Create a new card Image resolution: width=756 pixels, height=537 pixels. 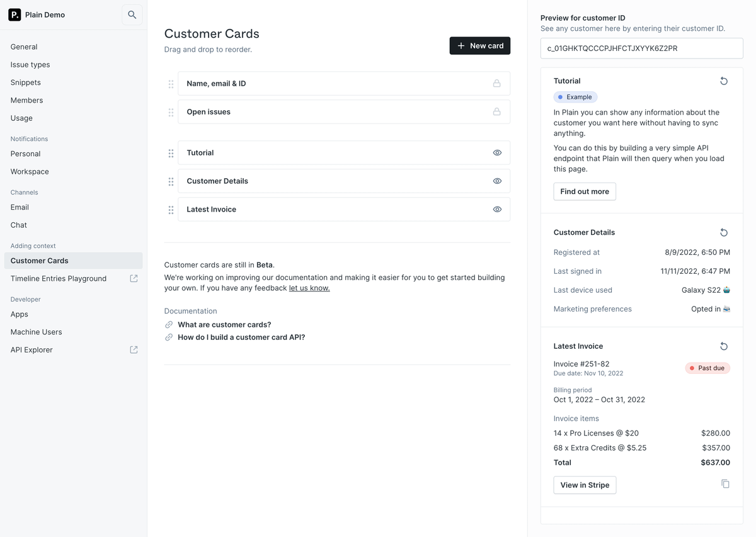[x=479, y=46]
